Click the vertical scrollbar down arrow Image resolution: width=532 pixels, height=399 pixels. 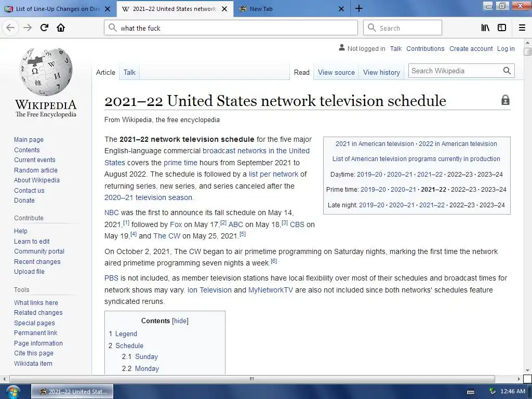click(528, 371)
